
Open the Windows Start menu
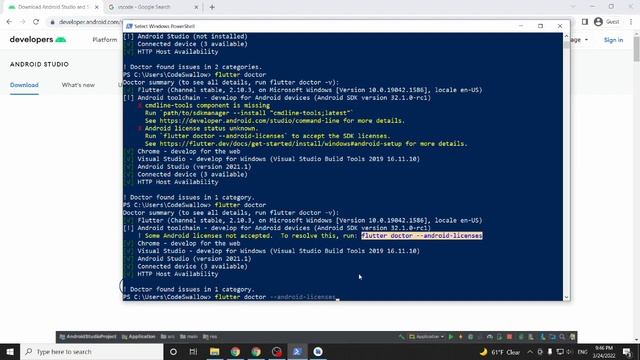coord(10,351)
